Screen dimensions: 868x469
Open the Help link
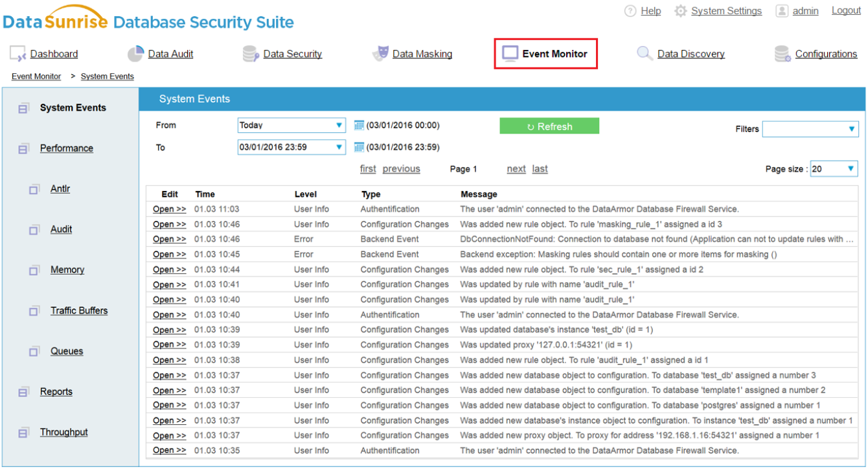pyautogui.click(x=651, y=11)
